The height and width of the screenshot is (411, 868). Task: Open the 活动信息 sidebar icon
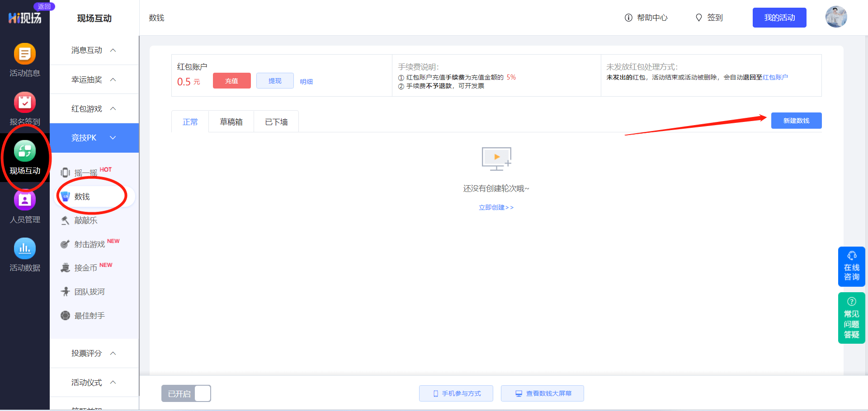(25, 54)
